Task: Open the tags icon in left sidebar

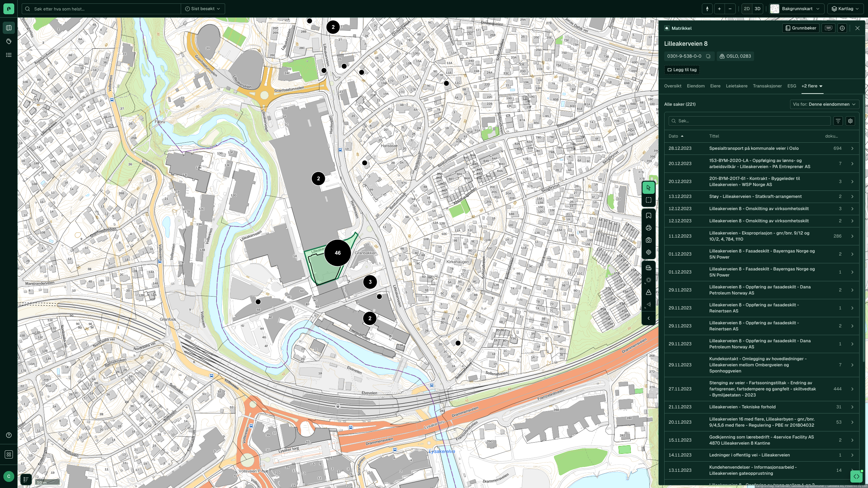Action: (9, 41)
